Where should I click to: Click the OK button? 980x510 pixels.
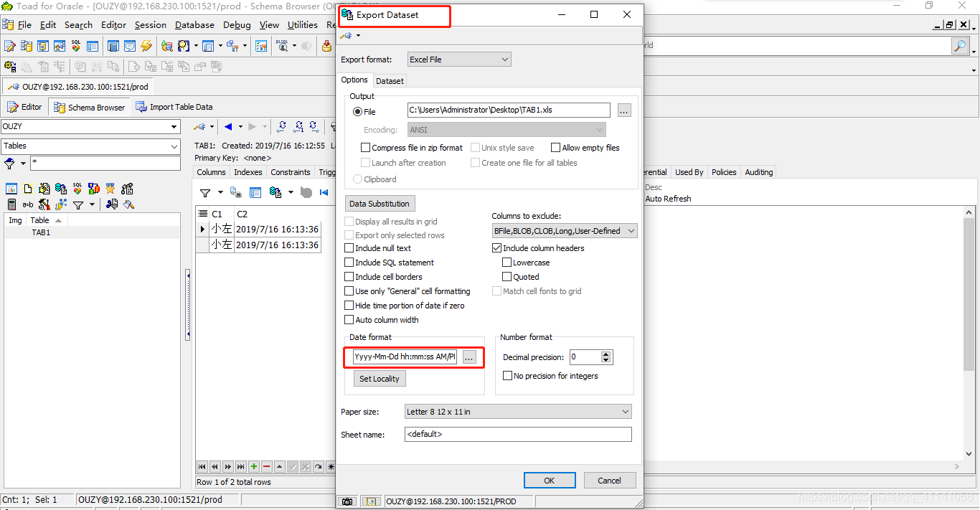click(x=550, y=481)
